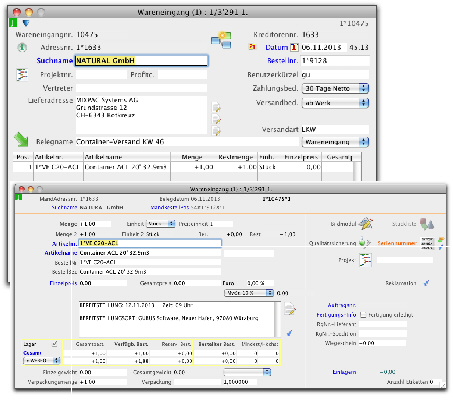Click the Reklamation blue check icon
453x401 pixels.
[x=426, y=283]
